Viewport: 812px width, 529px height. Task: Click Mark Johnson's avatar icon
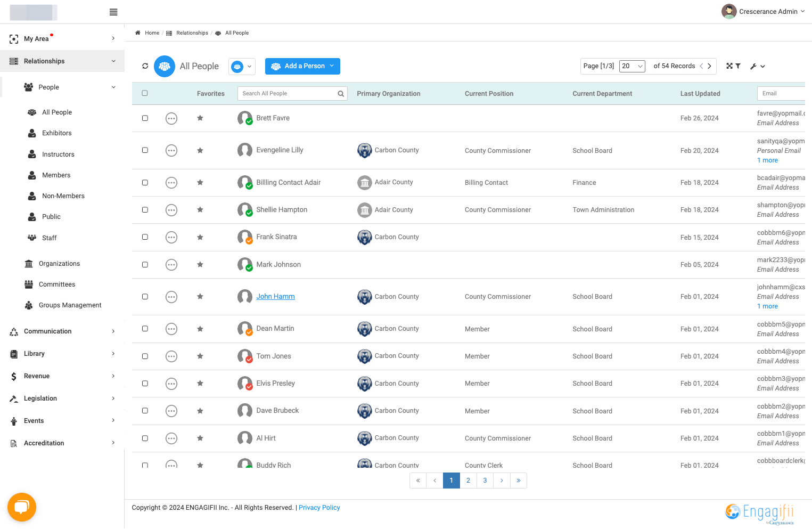tap(245, 265)
